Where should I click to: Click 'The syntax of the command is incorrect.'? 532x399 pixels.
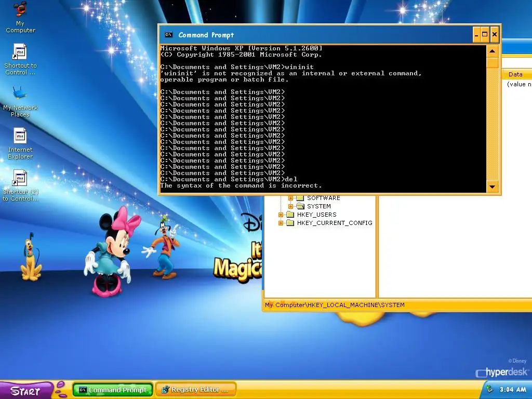pos(241,185)
